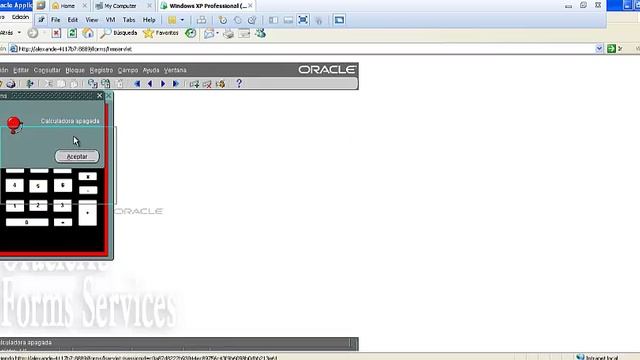Open the Campo menu
This screenshot has height=360, width=640.
[128, 70]
